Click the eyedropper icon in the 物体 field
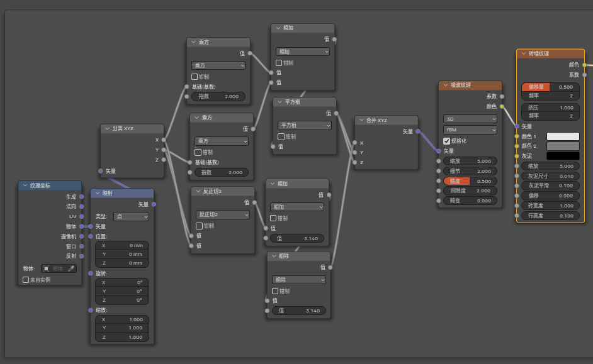Viewport: 593px width, 364px height. [x=71, y=268]
